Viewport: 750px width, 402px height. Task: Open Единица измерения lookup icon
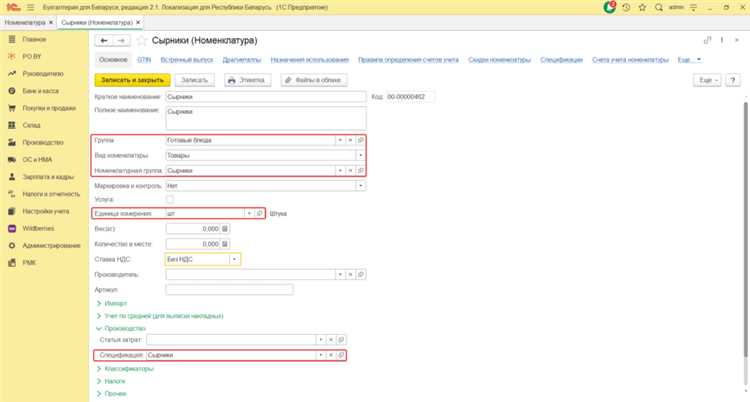[259, 213]
